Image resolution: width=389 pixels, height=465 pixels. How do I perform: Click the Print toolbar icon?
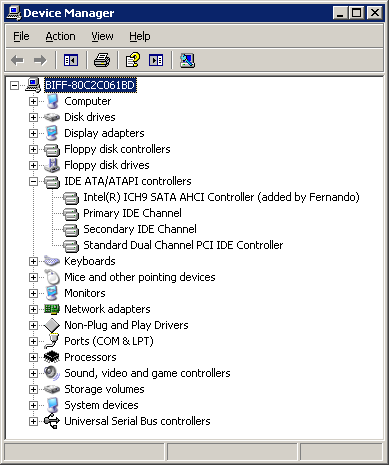[x=102, y=60]
